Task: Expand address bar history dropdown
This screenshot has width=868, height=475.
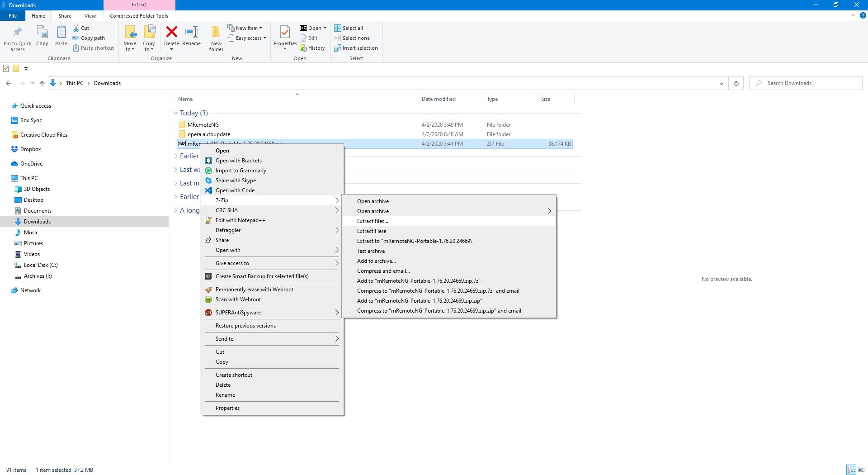Action: click(721, 83)
